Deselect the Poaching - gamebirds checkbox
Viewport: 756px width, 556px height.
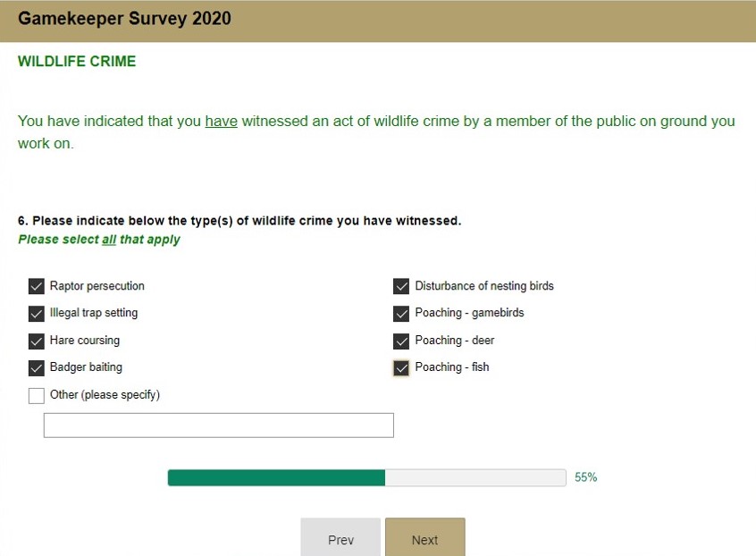click(401, 314)
